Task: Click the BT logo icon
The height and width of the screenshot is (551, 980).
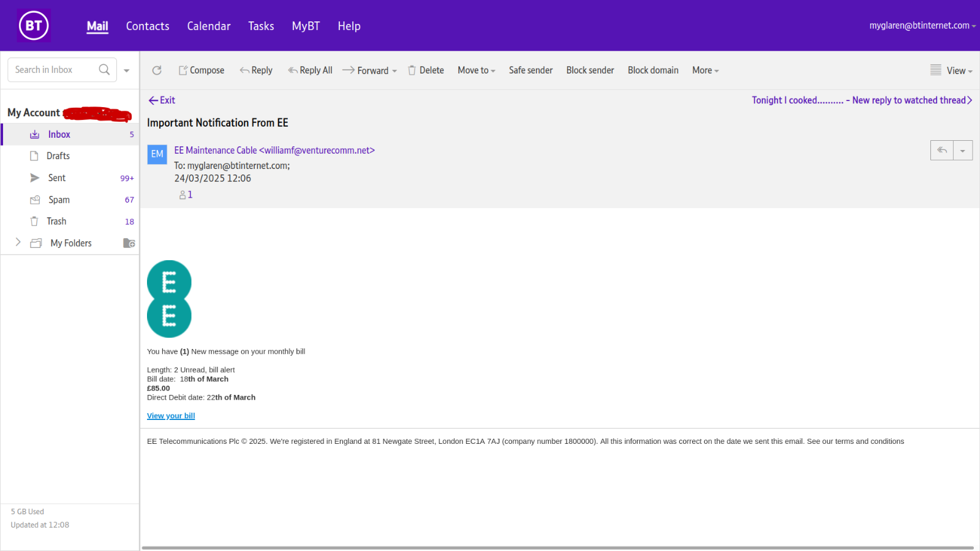Action: pos(34,26)
